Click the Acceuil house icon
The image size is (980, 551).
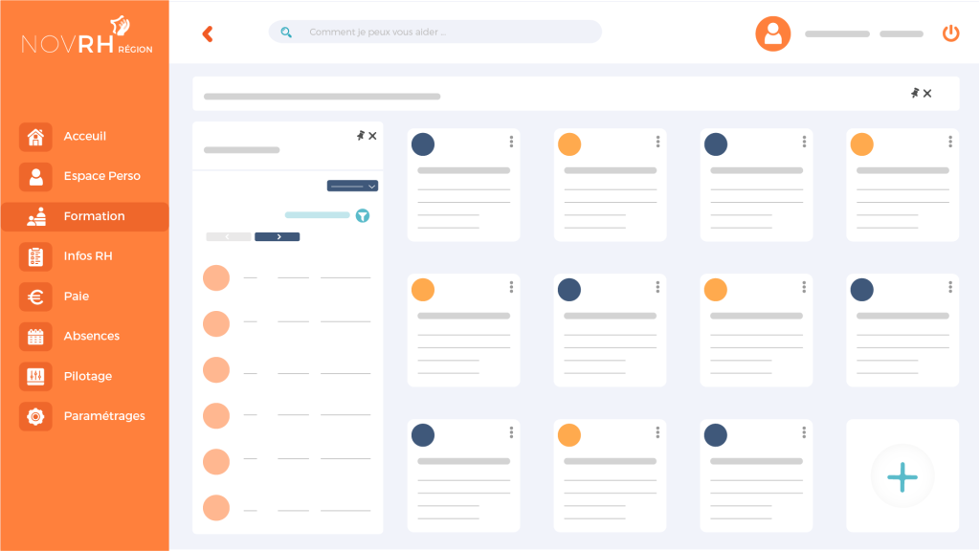35,137
